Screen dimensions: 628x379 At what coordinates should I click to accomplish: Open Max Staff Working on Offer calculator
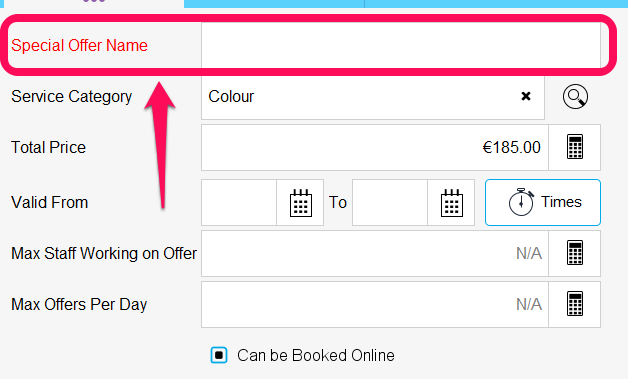click(575, 253)
